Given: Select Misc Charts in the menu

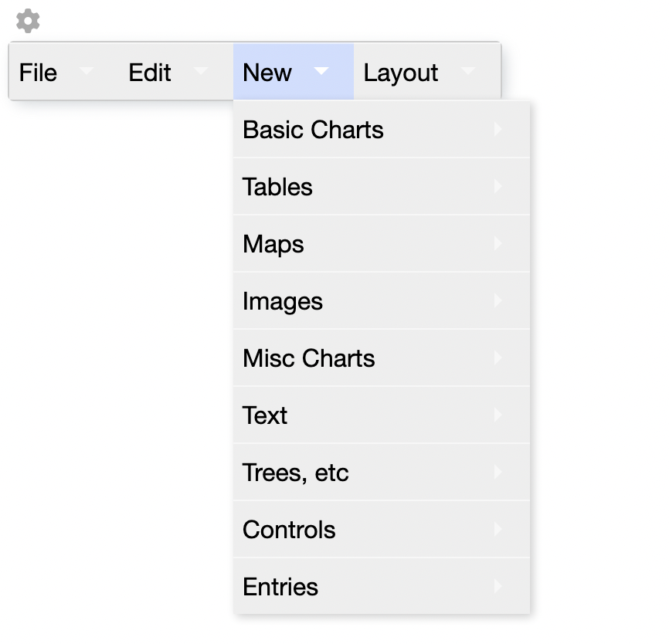Looking at the screenshot, I should 308,358.
